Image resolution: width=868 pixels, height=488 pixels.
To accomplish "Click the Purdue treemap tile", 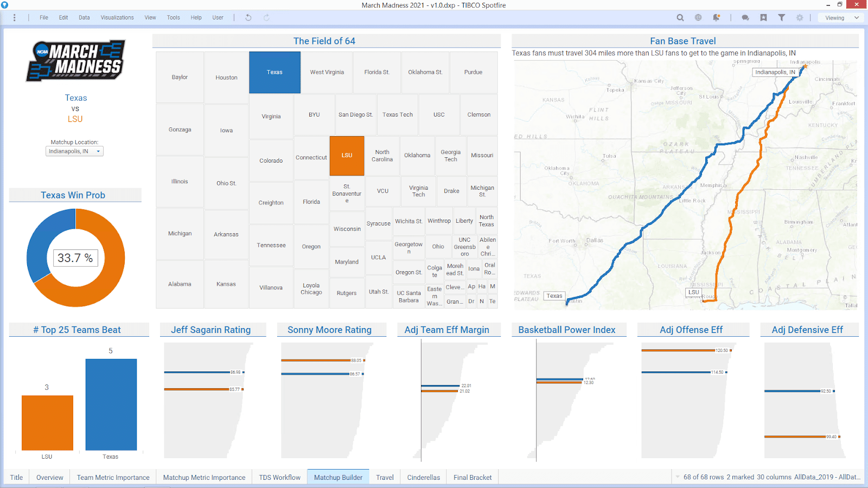I will coord(474,72).
